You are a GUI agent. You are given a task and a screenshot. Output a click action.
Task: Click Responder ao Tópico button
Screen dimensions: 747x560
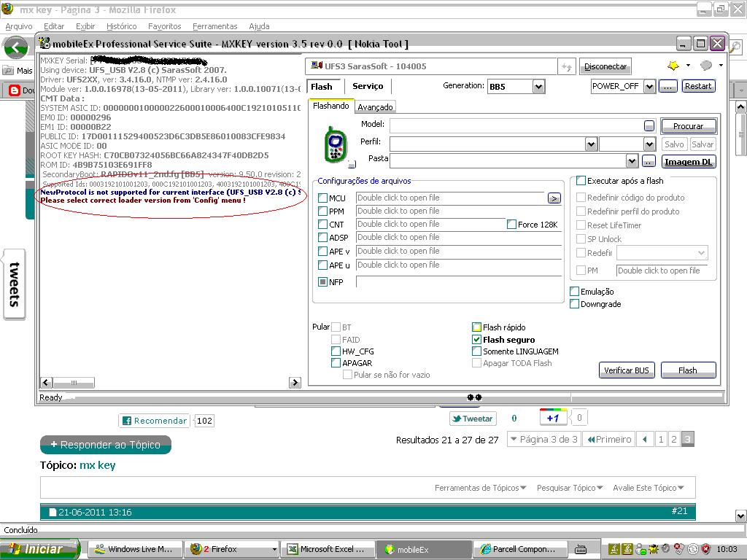105,445
